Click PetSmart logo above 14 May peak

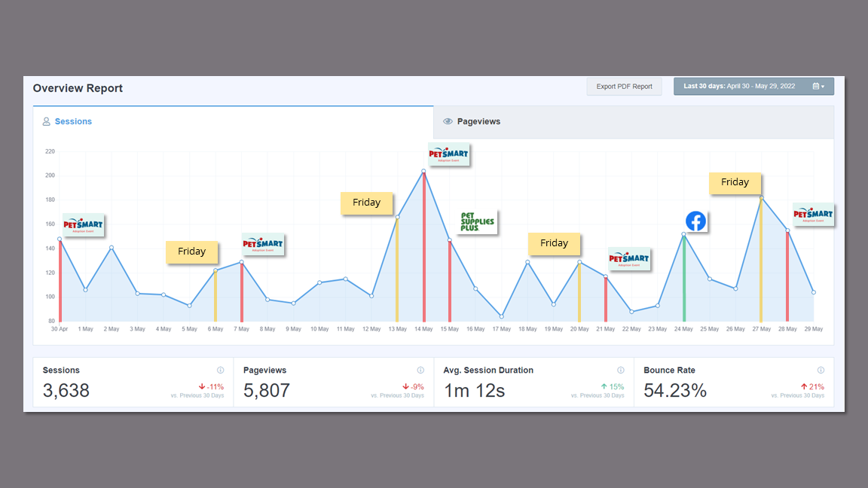point(448,154)
